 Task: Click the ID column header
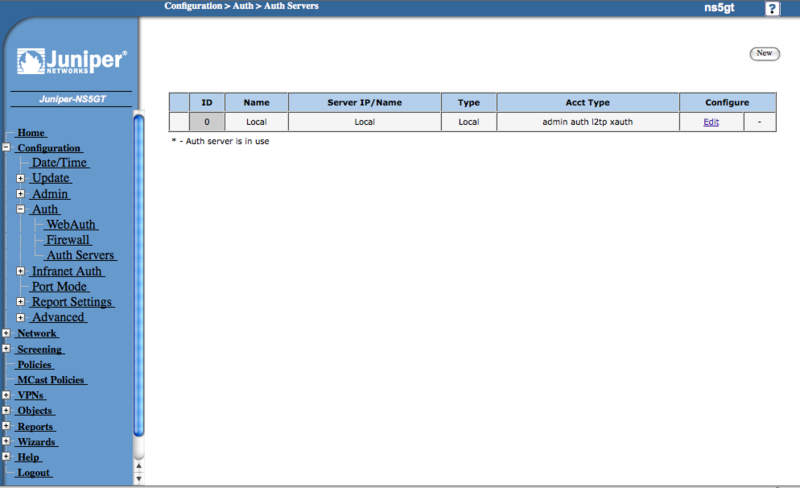click(x=207, y=103)
